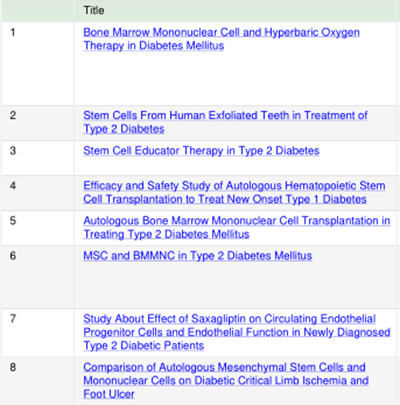Select row number 2 cell
The width and height of the screenshot is (400, 405).
click(37, 123)
